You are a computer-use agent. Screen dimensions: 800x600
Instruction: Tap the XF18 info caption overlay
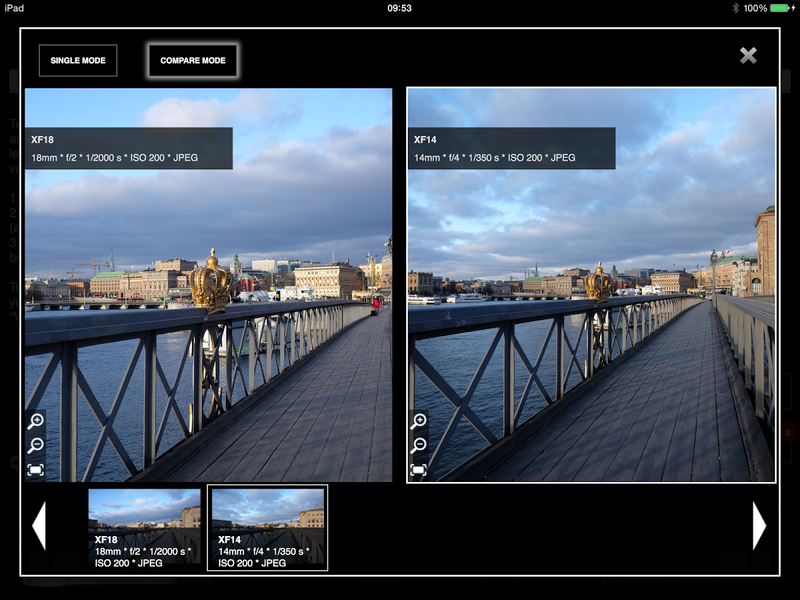coord(129,148)
